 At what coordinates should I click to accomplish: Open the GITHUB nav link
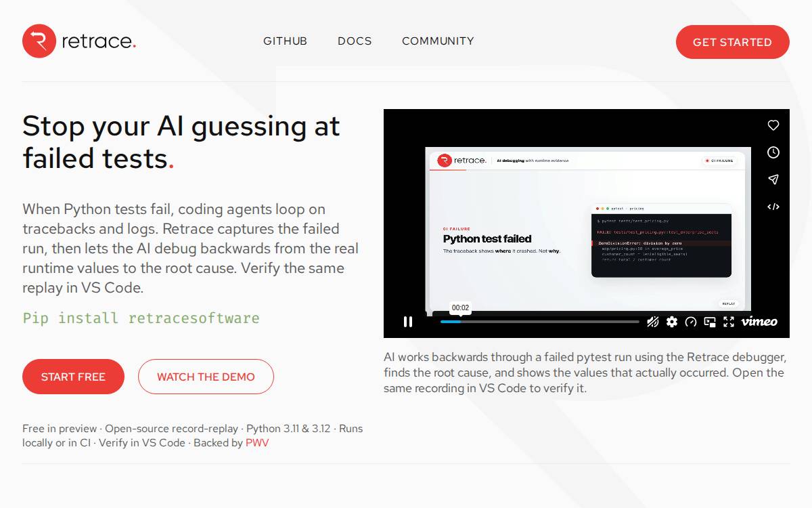pyautogui.click(x=285, y=41)
